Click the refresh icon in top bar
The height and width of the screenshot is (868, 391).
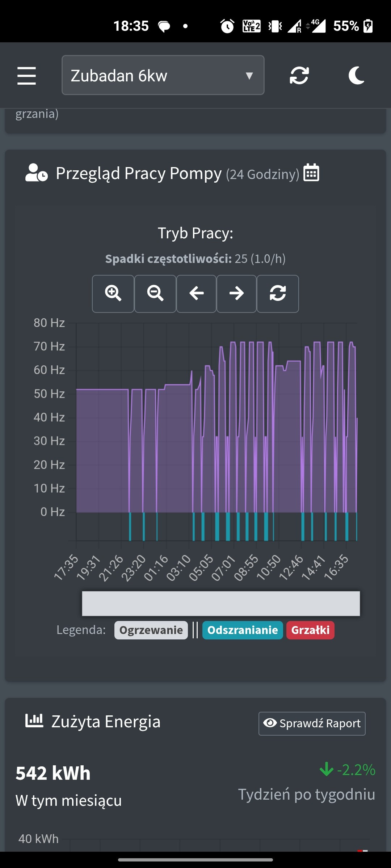click(299, 76)
